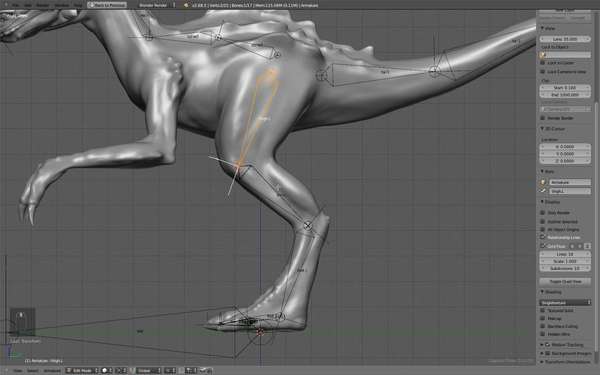Enable Backface Culling option
The height and width of the screenshot is (375, 600).
tap(543, 326)
